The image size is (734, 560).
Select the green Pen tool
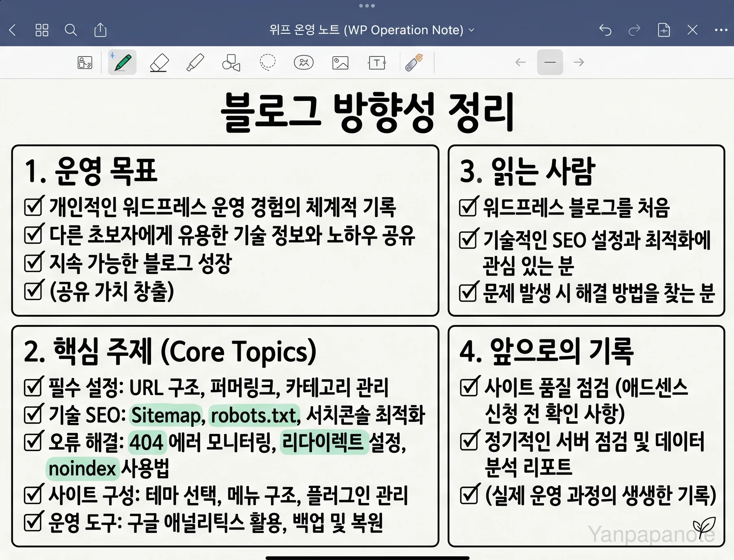(122, 63)
